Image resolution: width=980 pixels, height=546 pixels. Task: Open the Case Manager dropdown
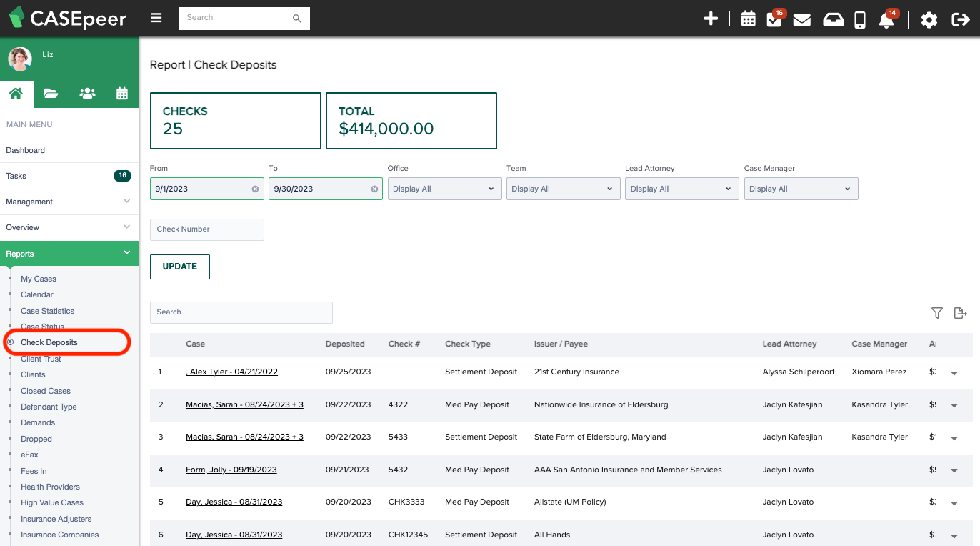[801, 189]
